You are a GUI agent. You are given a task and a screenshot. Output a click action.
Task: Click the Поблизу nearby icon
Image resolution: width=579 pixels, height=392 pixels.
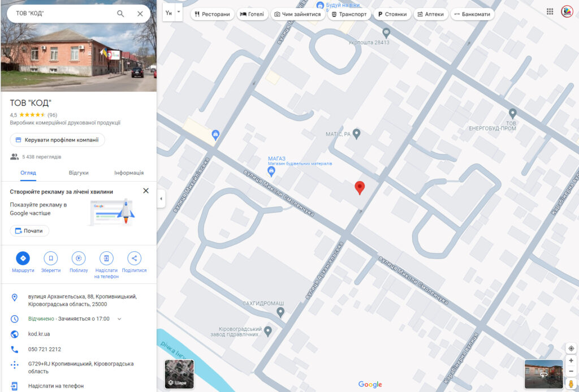(79, 259)
